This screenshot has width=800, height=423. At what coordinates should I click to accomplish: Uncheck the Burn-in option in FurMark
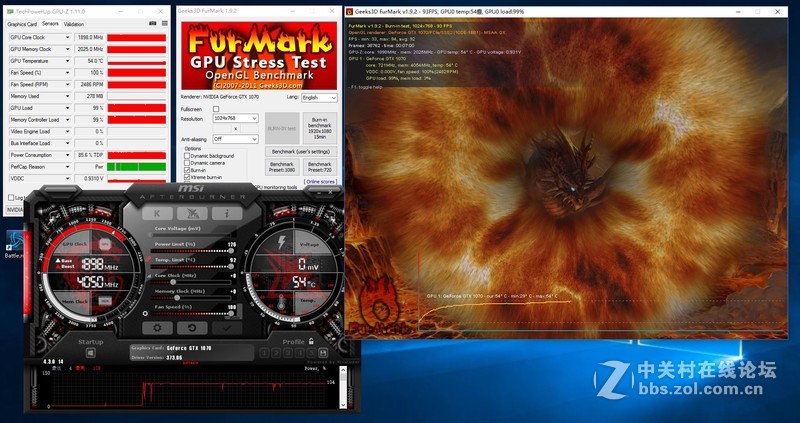(x=187, y=170)
